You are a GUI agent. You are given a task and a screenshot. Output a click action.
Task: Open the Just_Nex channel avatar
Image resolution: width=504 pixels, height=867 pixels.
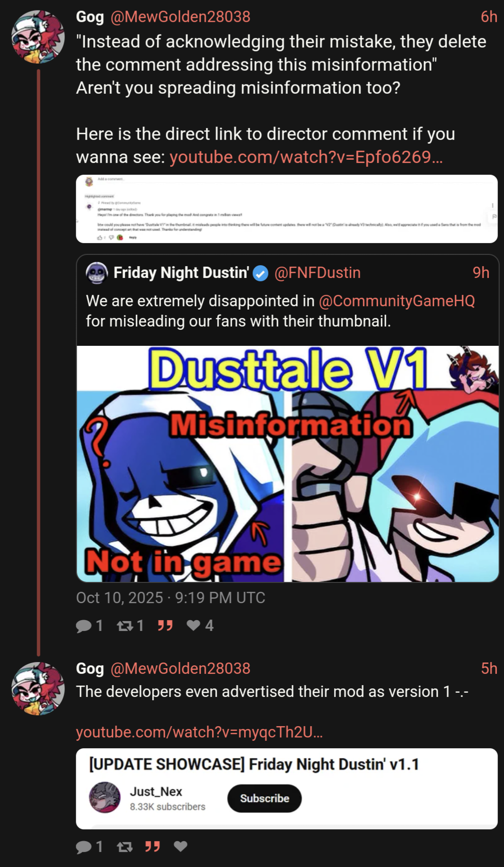pyautogui.click(x=105, y=797)
